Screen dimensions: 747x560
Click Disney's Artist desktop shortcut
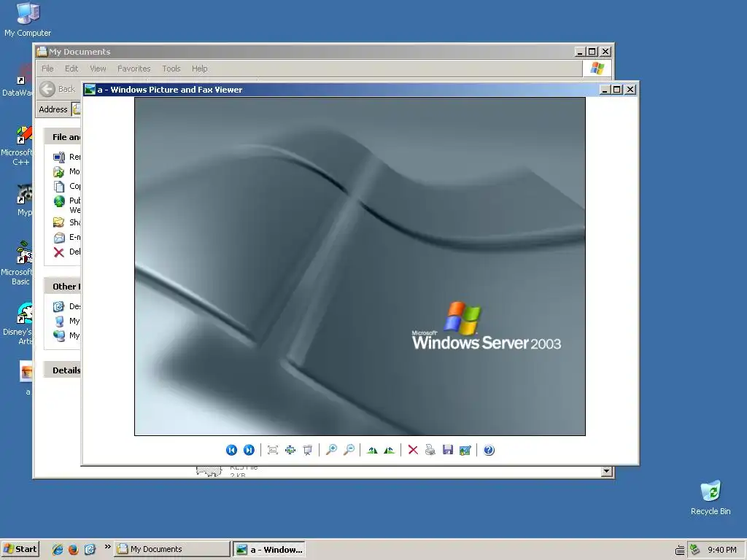click(x=18, y=324)
